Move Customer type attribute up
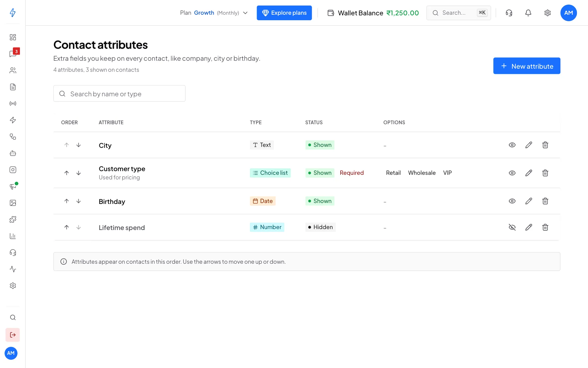This screenshot has height=368, width=588. (x=66, y=173)
